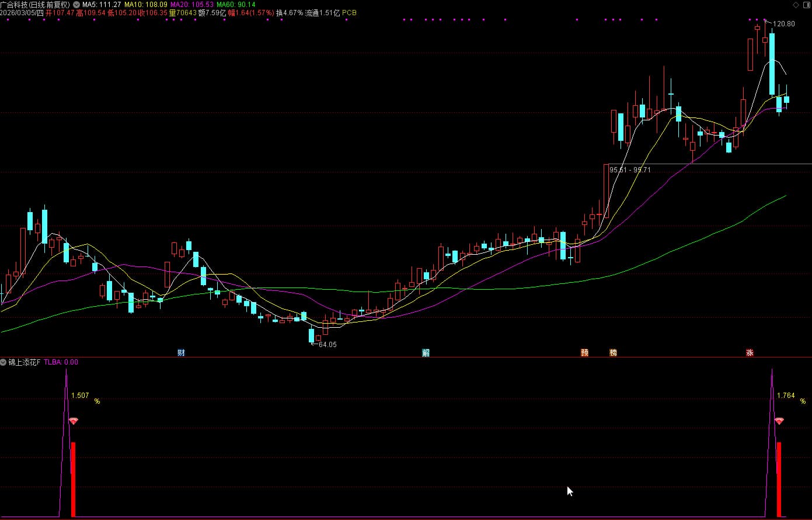812x520 pixels.
Task: Toggle the side panel icon at top right
Action: [x=805, y=4]
